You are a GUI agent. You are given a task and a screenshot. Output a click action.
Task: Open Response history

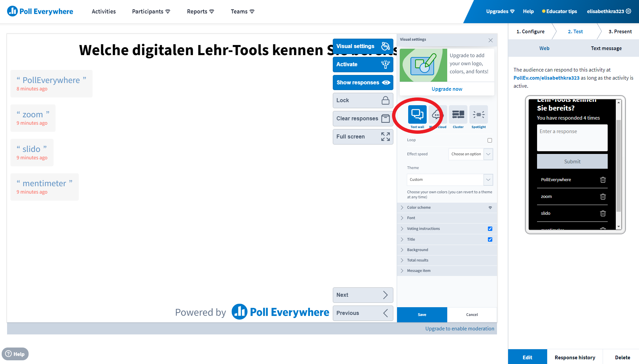575,358
